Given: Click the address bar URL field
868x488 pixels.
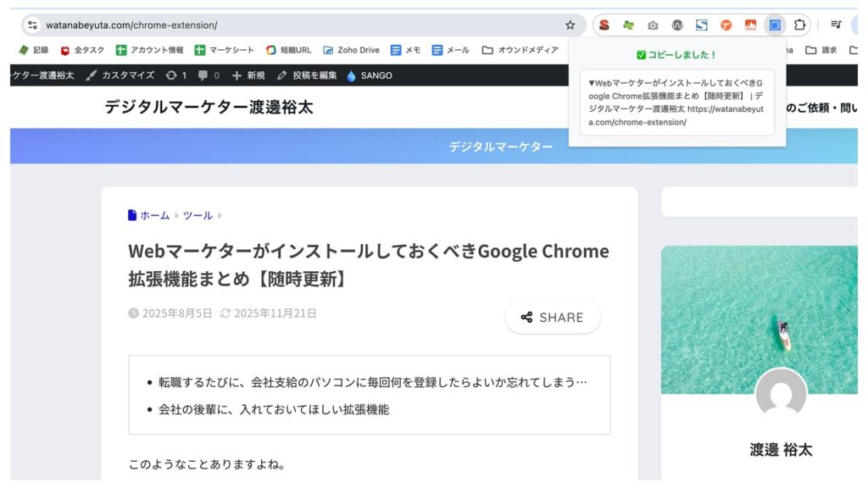Looking at the screenshot, I should [297, 25].
